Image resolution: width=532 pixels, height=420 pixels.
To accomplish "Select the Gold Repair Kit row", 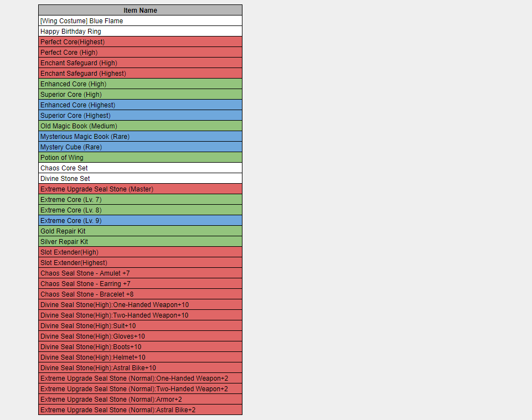I will [x=140, y=231].
